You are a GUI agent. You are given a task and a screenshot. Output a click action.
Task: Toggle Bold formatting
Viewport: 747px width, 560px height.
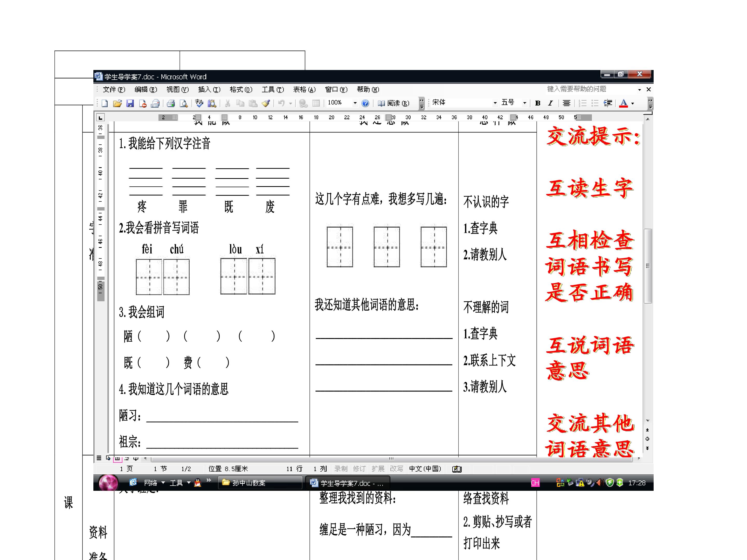(538, 103)
